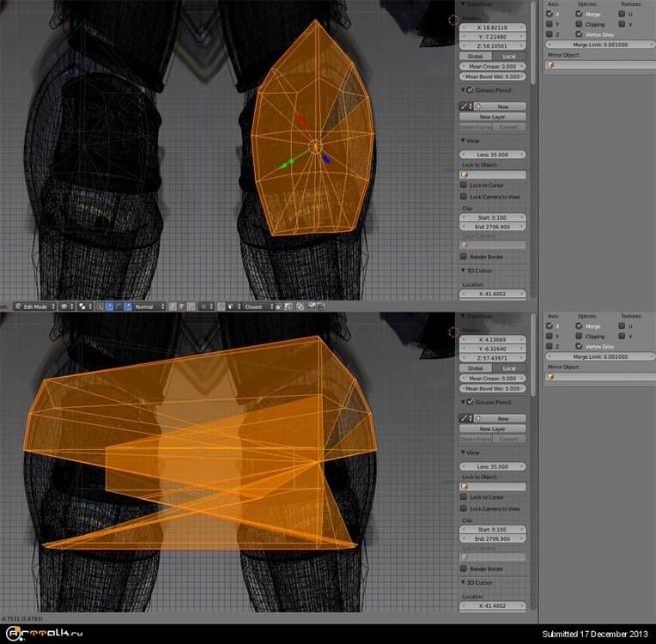Adjust Mean Bevel Weight slider in upper panel

[492, 76]
